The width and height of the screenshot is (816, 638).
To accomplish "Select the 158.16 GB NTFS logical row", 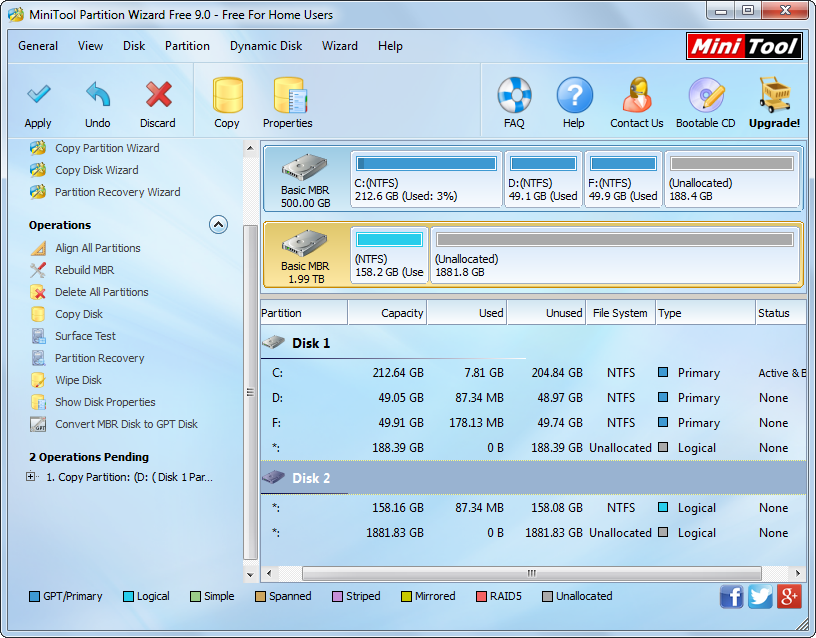I will tap(533, 507).
